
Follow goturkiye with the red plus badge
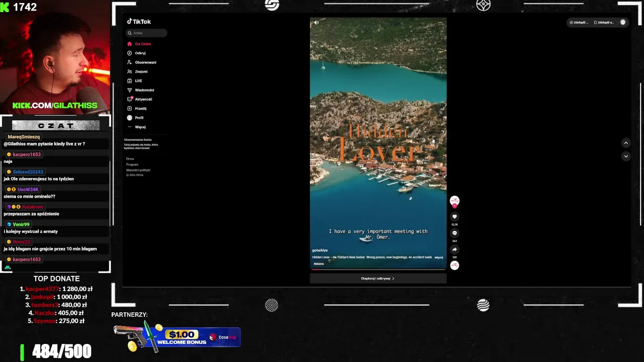(x=454, y=206)
